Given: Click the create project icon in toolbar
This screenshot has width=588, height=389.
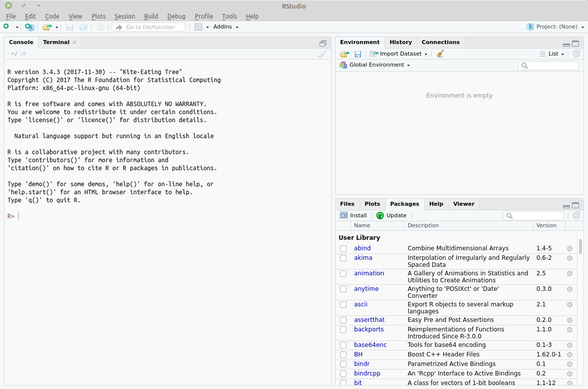Looking at the screenshot, I should coord(30,27).
